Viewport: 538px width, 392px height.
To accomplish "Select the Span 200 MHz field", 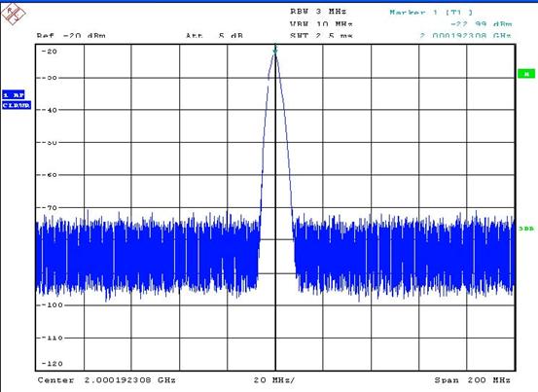I will 473,380.
